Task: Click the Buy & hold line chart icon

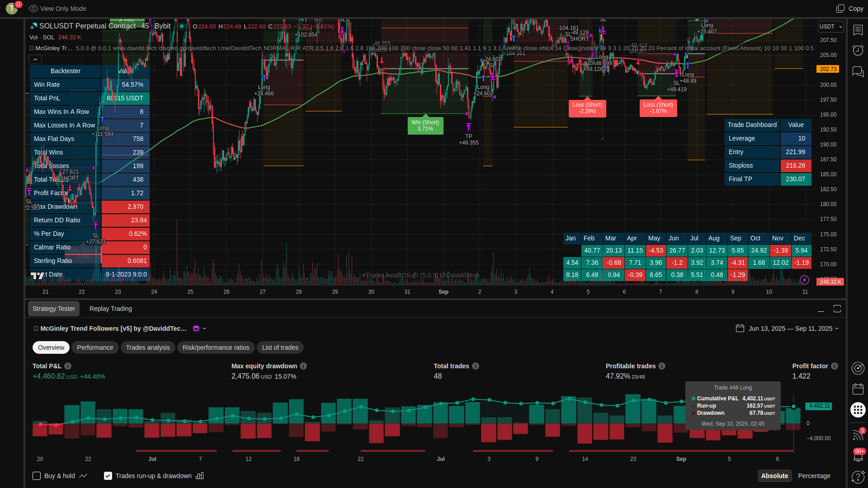Action: pyautogui.click(x=83, y=476)
